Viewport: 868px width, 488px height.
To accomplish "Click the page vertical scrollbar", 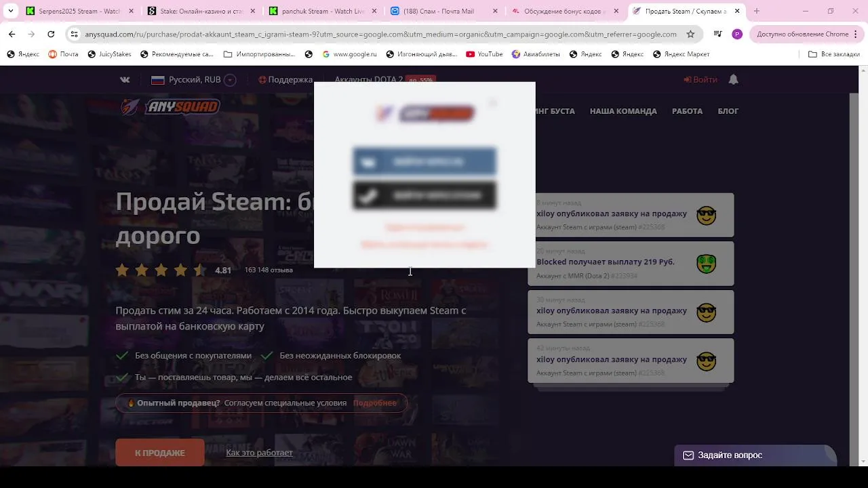I will 863,266.
